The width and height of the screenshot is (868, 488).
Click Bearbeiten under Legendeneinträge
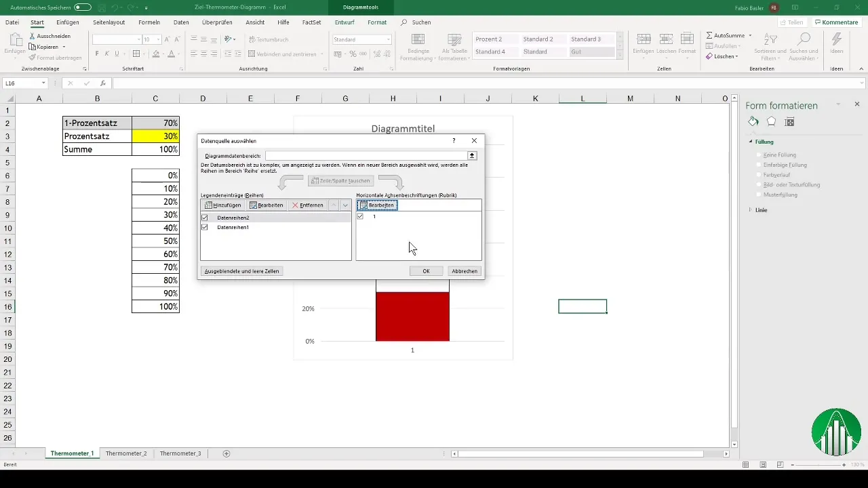(266, 205)
